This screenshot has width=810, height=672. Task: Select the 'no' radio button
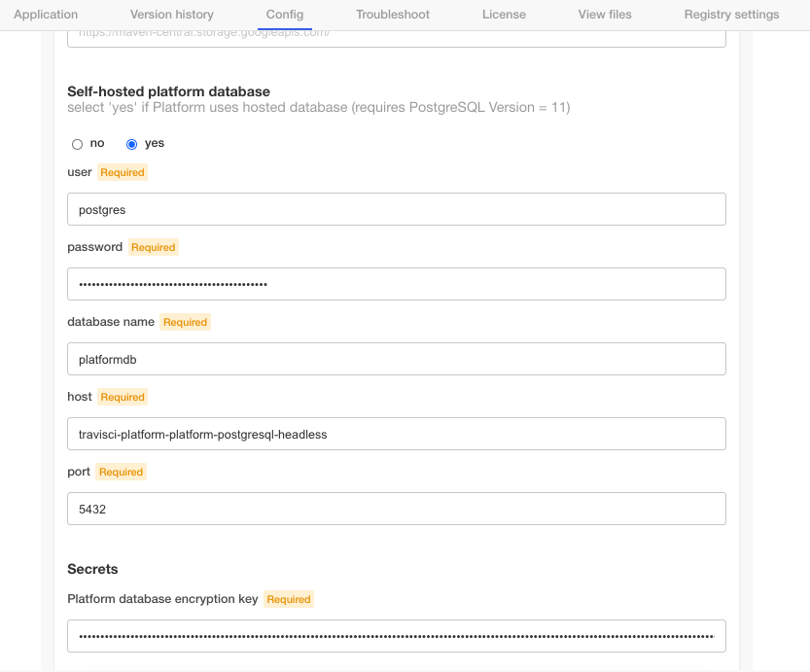click(x=78, y=144)
